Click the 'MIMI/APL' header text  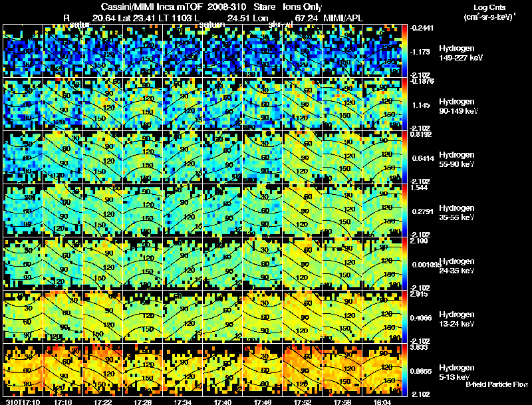click(343, 19)
